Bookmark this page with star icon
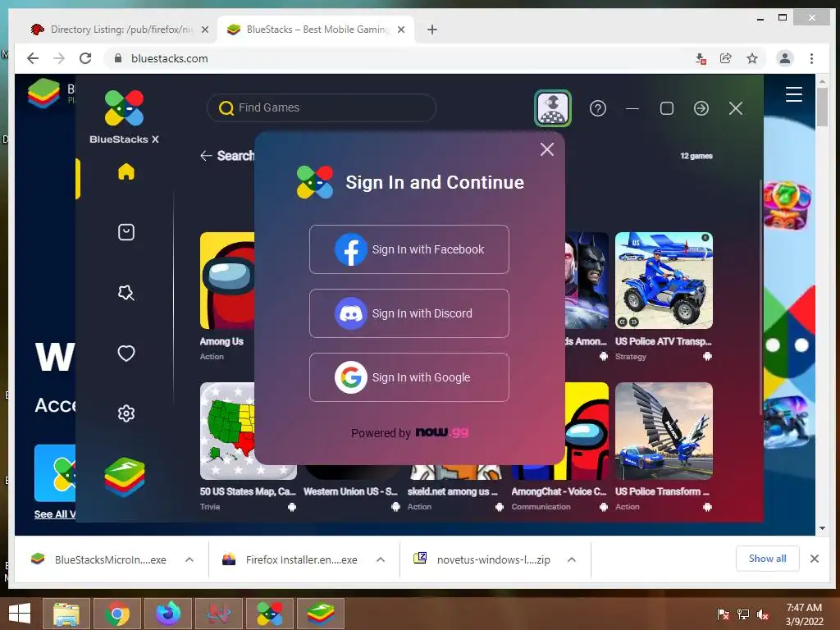Image resolution: width=840 pixels, height=630 pixels. [x=752, y=58]
